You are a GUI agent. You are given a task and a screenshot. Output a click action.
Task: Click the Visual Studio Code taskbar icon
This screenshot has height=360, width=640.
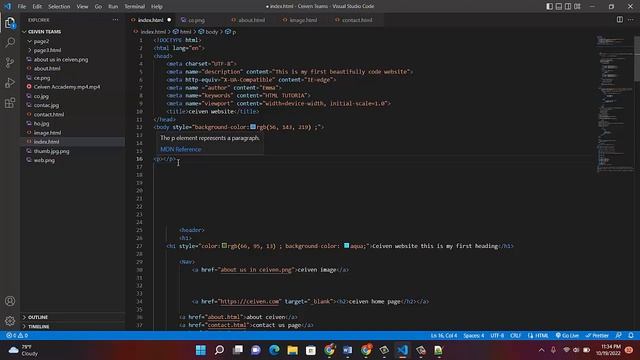pyautogui.click(x=402, y=350)
